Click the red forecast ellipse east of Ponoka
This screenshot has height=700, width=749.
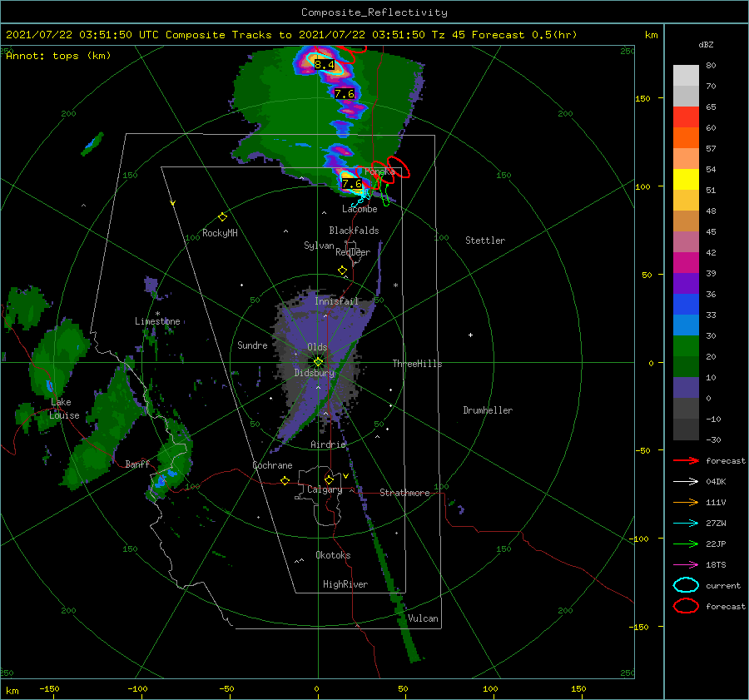pyautogui.click(x=399, y=166)
